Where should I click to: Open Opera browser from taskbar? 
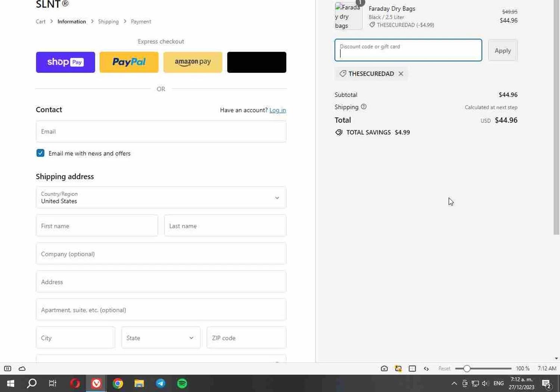(x=75, y=383)
